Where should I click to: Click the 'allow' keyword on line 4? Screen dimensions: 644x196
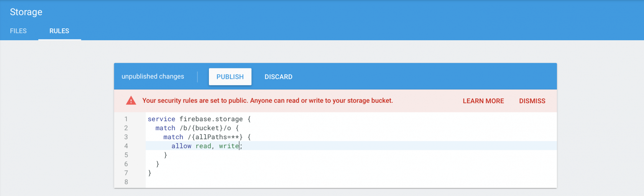pos(181,146)
